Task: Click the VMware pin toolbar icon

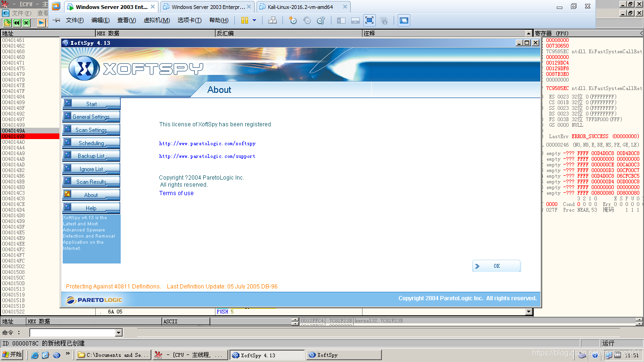Action: 56,20
